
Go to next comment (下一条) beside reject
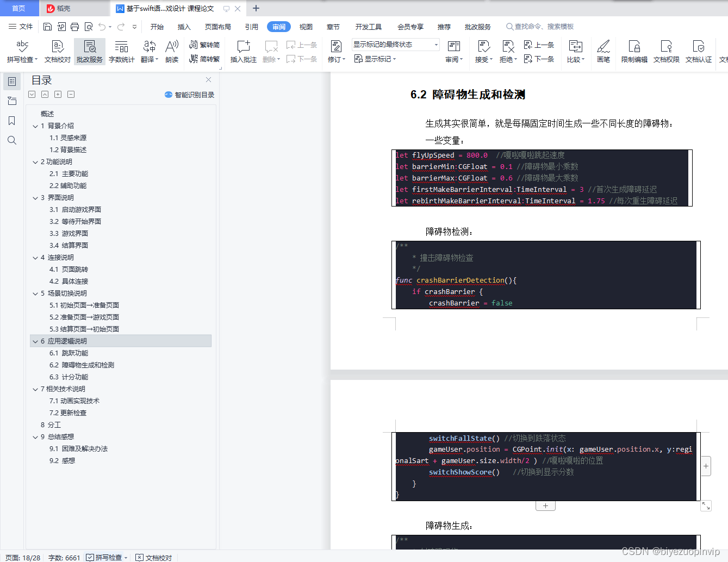tap(539, 59)
